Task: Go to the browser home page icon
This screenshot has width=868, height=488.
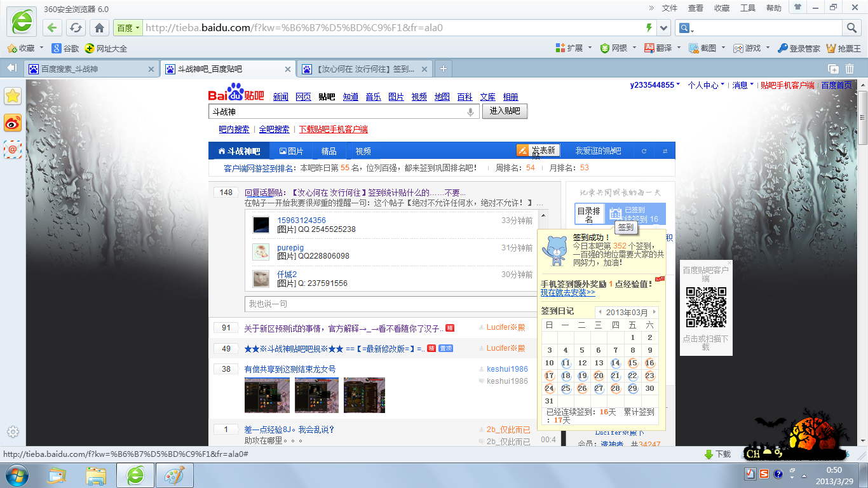Action: (99, 28)
